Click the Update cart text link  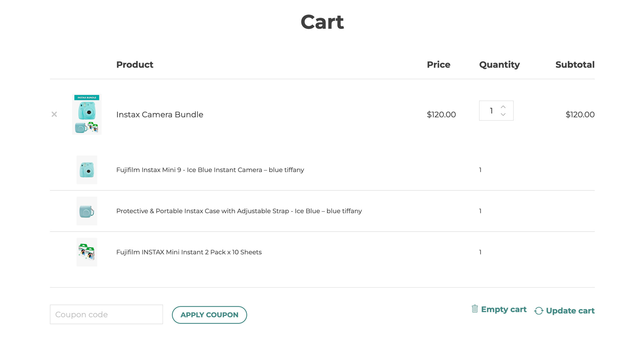(x=570, y=311)
